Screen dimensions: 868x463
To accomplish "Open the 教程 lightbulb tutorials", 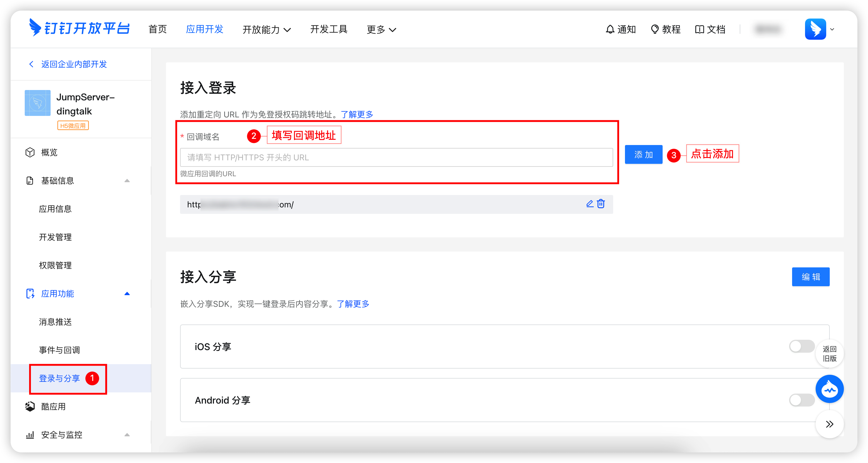I will [666, 29].
